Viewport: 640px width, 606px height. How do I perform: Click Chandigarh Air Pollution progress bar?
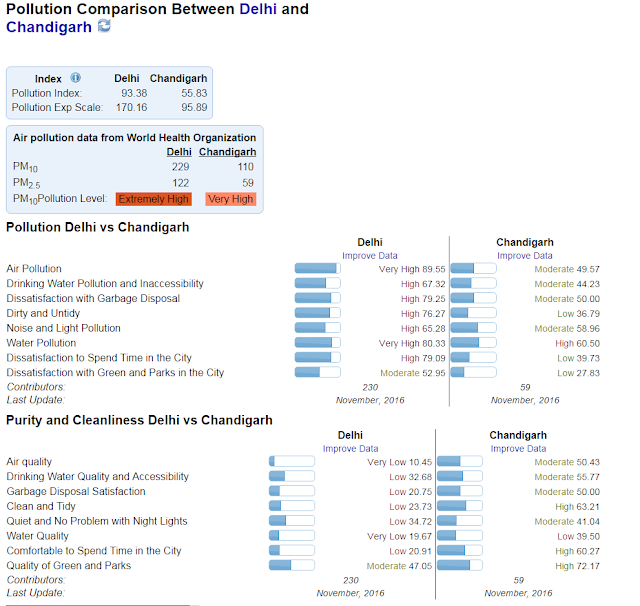[473, 269]
